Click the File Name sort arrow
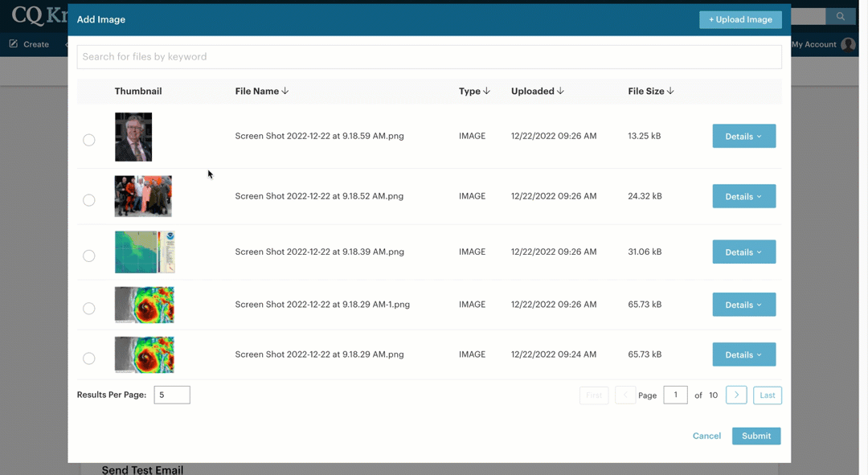Viewport: 868px width, 475px height. 285,92
